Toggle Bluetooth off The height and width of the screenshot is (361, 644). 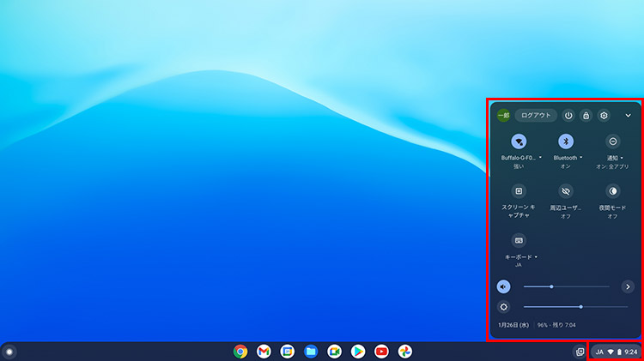pyautogui.click(x=566, y=141)
